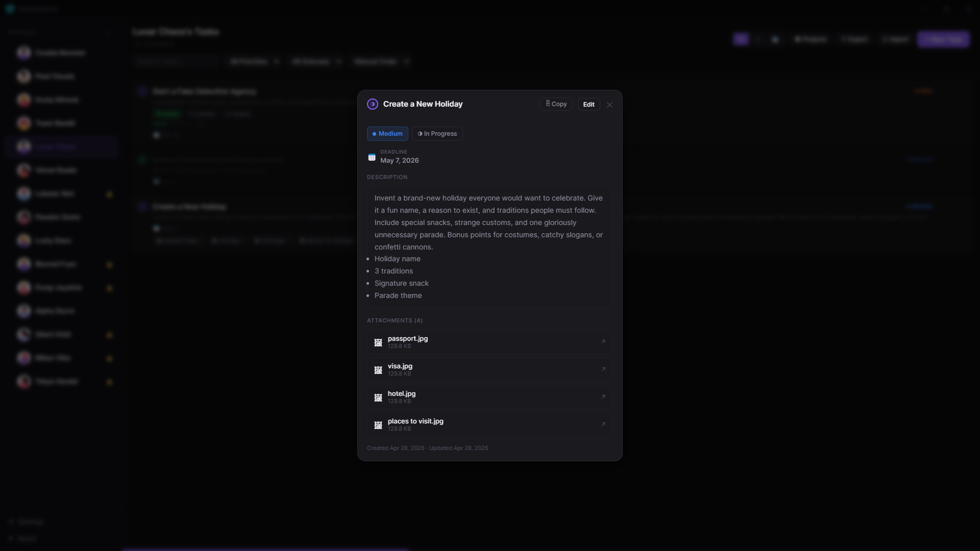Click the hotel.jpg file name

[x=402, y=394]
